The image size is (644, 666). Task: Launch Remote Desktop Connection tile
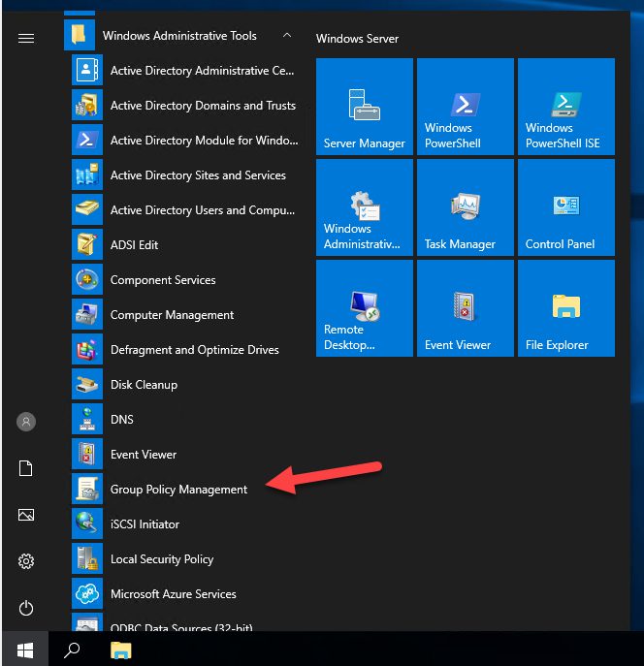[x=365, y=308]
